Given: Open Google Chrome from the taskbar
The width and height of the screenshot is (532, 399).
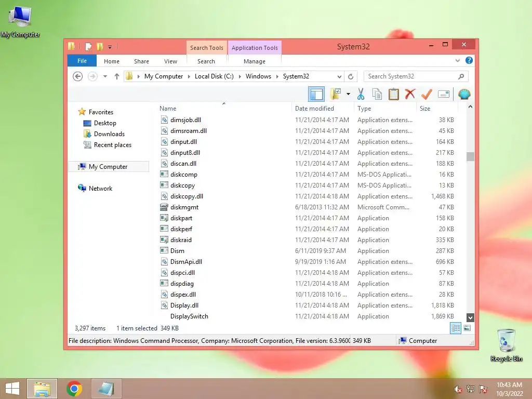Looking at the screenshot, I should [74, 389].
